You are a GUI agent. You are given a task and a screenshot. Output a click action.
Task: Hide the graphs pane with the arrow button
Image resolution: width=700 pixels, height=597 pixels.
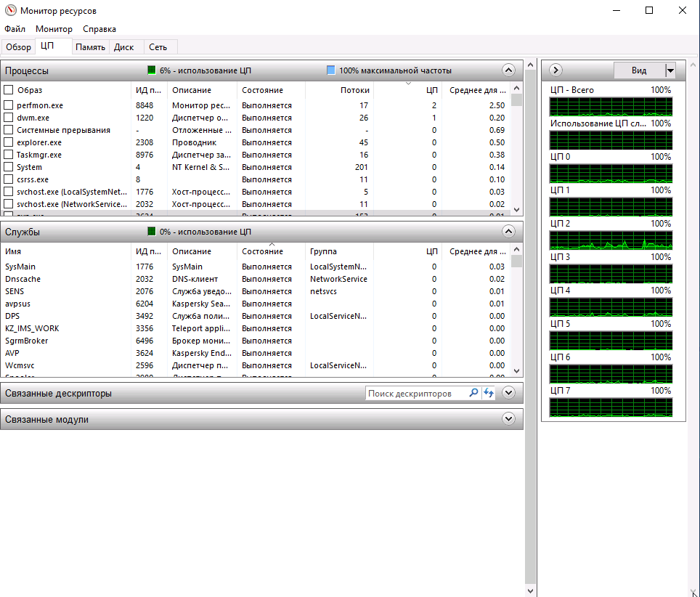(x=555, y=70)
